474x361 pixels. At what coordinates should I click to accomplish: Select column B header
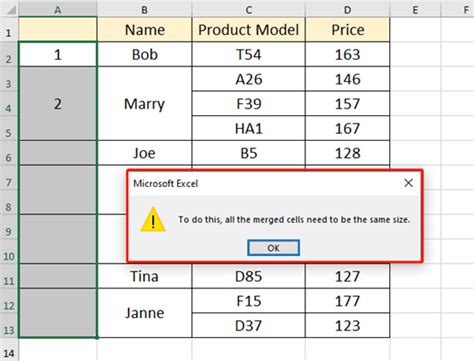tap(144, 10)
